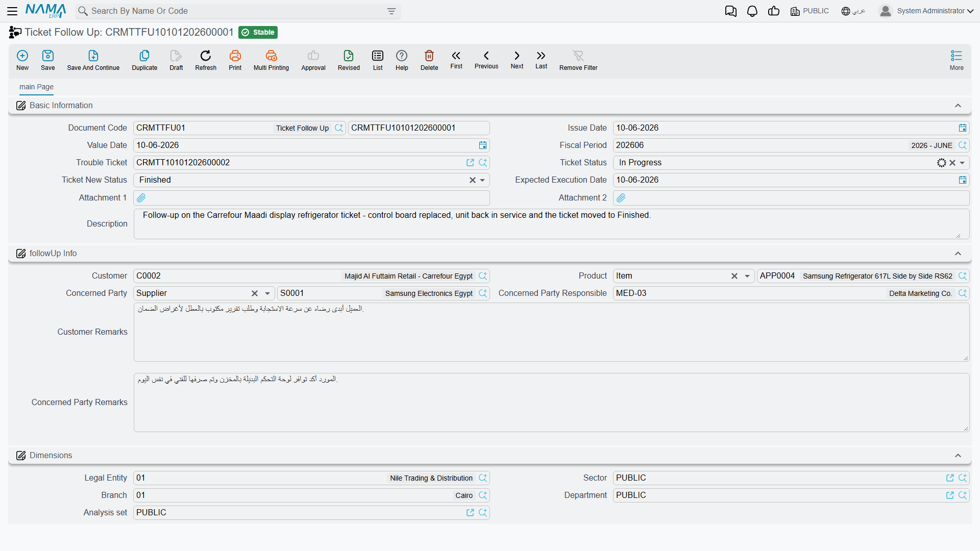Open the Concerned Party type dropdown
Screen dimensions: 980x551
click(x=267, y=293)
